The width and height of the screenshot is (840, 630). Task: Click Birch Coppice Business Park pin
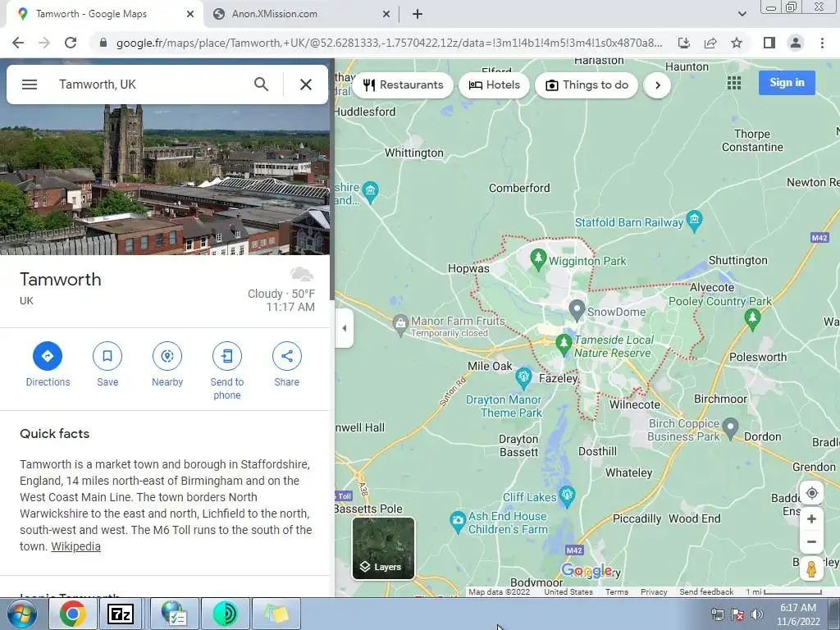(730, 428)
